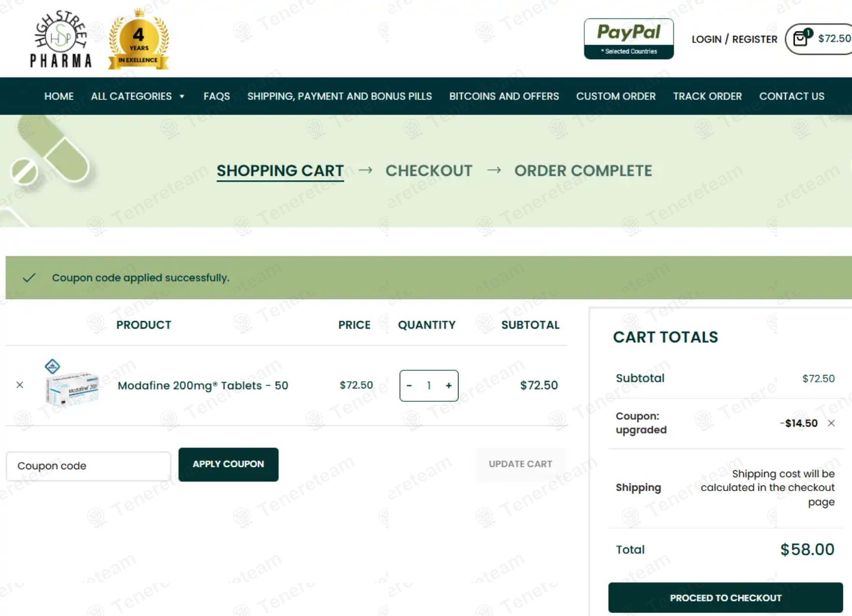Screen dimensions: 852x616
Task: Open Bitcoins and Offers from the navigation
Action: pos(504,96)
